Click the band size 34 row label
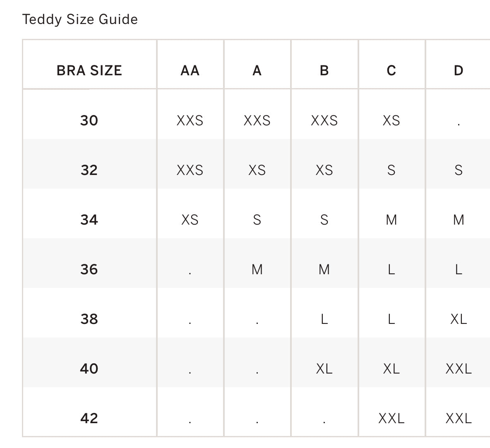 coord(89,220)
